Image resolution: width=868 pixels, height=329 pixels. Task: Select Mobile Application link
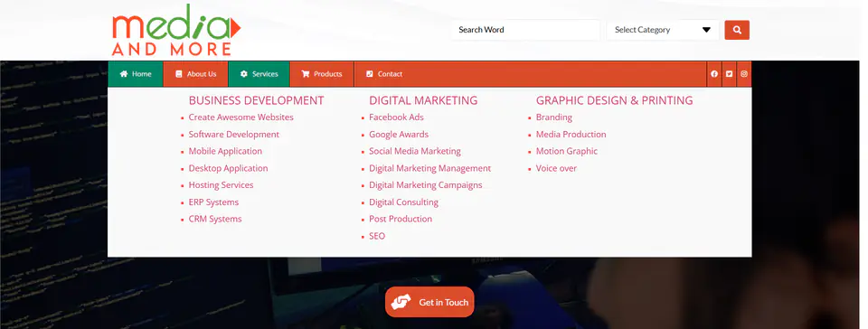click(x=225, y=151)
